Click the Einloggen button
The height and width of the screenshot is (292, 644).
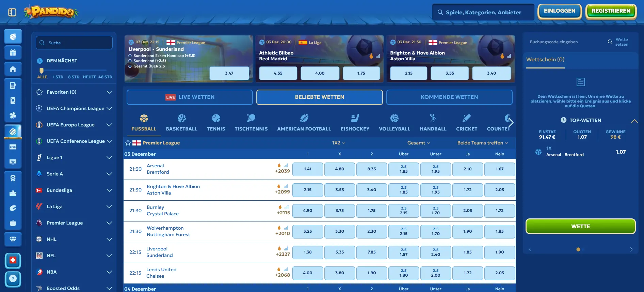tap(560, 11)
